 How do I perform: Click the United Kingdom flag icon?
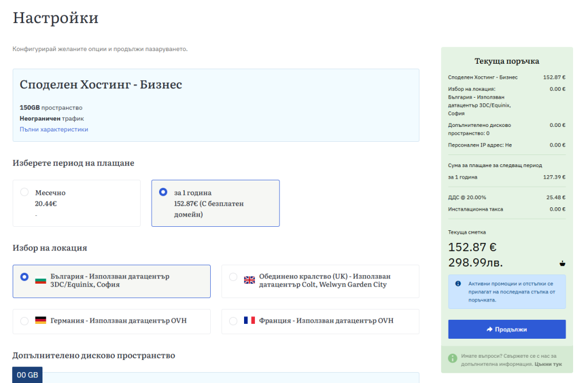(249, 280)
